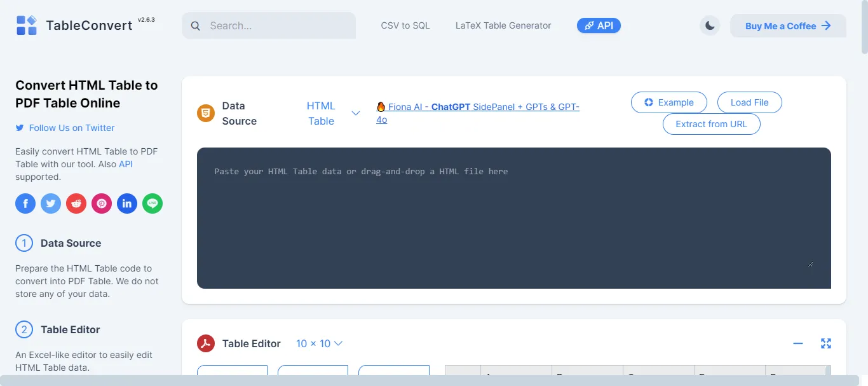Open the API link with rocket icon
Image resolution: width=868 pixels, height=386 pixels.
click(598, 25)
